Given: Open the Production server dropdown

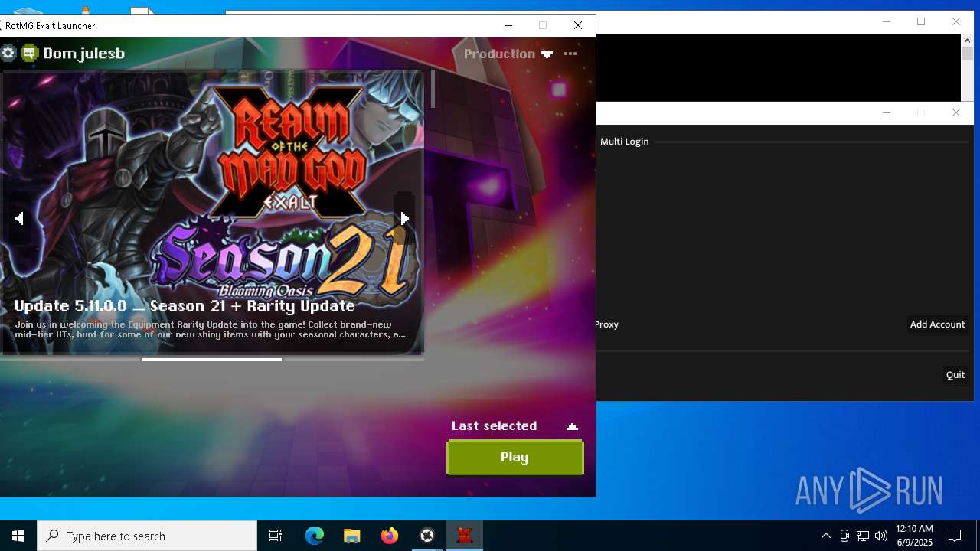Looking at the screenshot, I should click(508, 54).
